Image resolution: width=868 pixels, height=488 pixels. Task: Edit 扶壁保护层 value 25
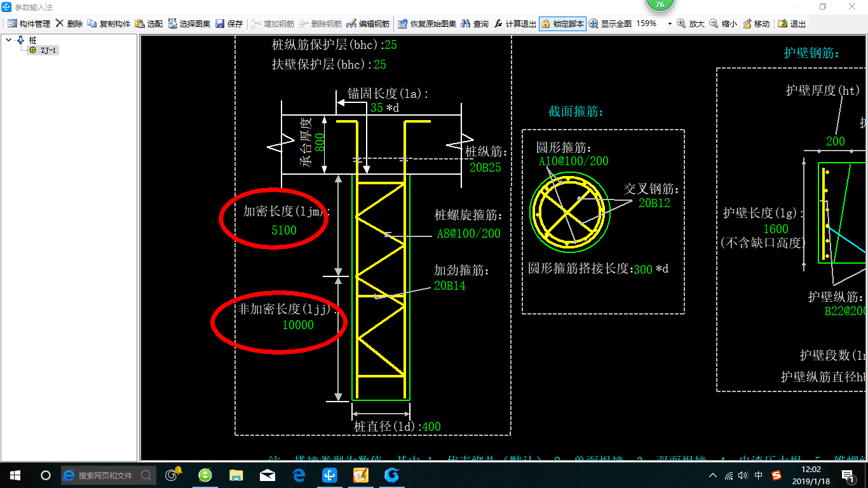point(380,64)
